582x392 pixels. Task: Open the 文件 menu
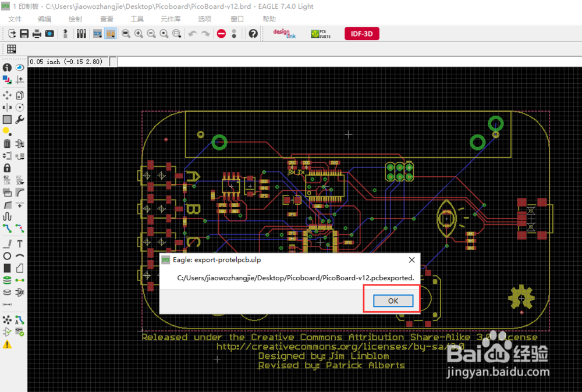pyautogui.click(x=16, y=19)
